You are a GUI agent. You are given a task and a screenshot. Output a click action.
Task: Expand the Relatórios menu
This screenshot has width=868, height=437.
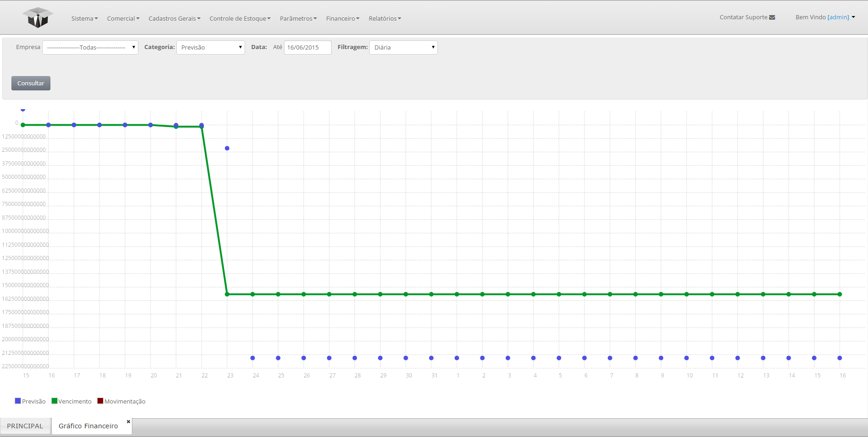click(384, 18)
